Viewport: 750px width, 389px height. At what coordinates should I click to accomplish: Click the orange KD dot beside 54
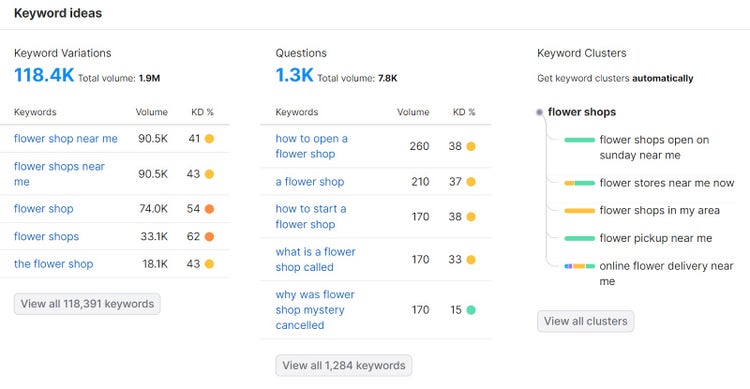pyautogui.click(x=209, y=209)
